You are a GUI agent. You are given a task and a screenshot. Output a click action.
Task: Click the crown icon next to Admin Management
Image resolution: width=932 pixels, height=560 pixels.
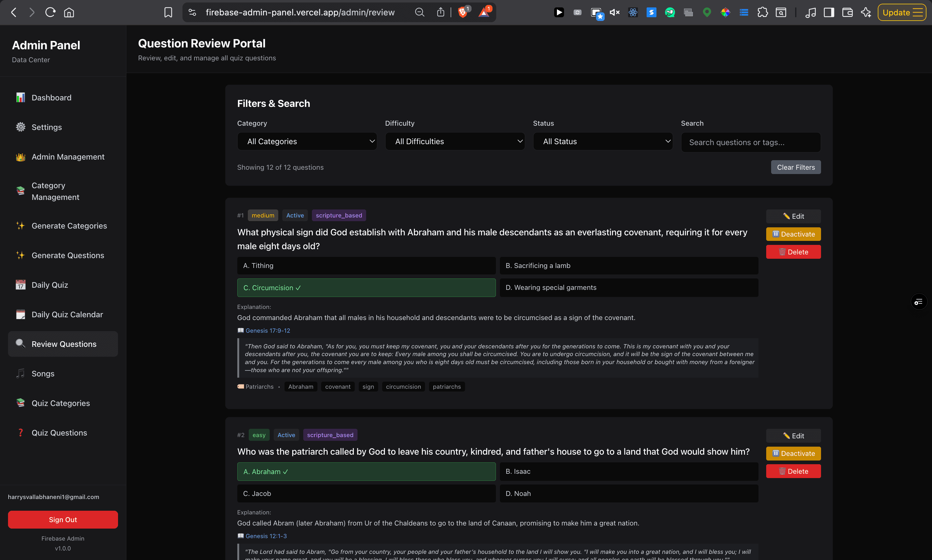(x=20, y=157)
